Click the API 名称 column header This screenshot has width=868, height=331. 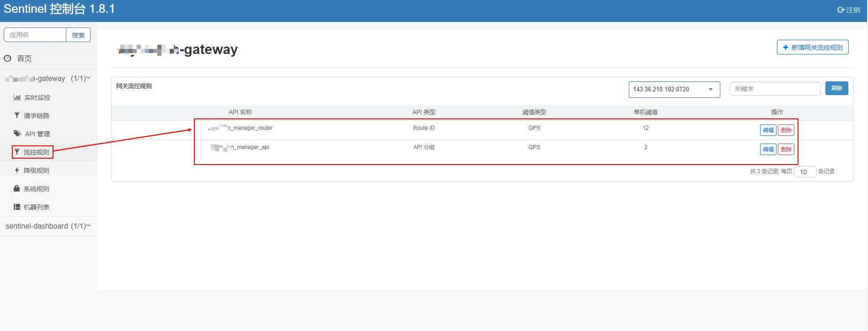pos(240,112)
